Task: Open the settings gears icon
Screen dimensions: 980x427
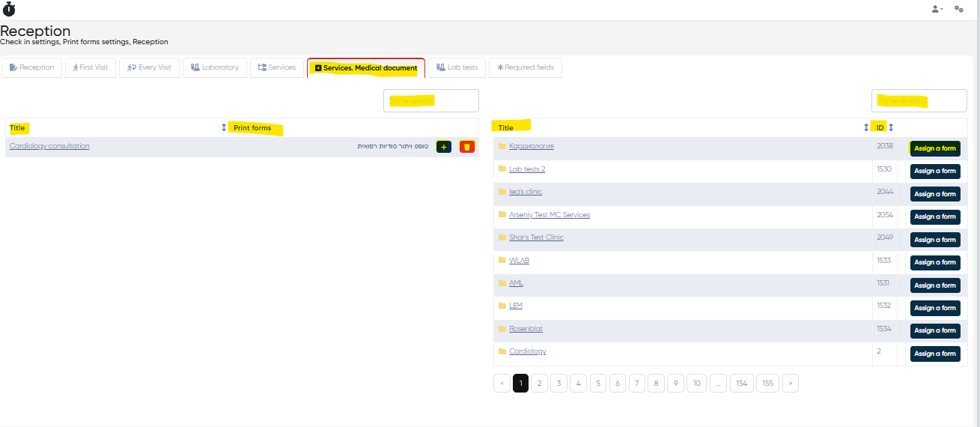Action: [x=959, y=9]
